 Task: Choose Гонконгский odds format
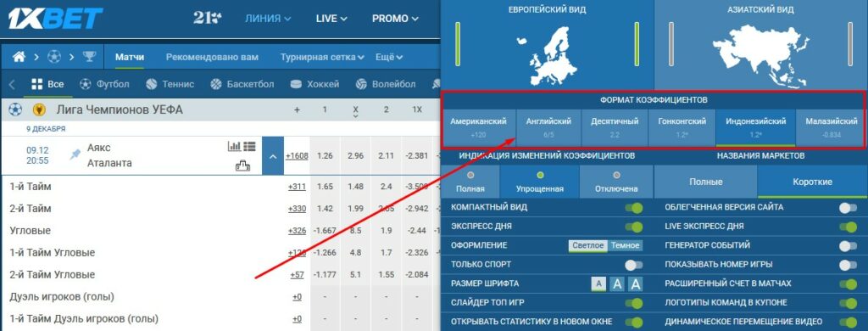(682, 127)
